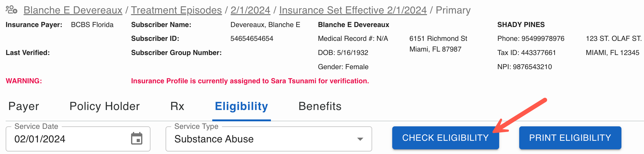Screen dimensions: 644x154
Task: Click the Subscriber ID value 54654654654
Action: click(x=252, y=38)
